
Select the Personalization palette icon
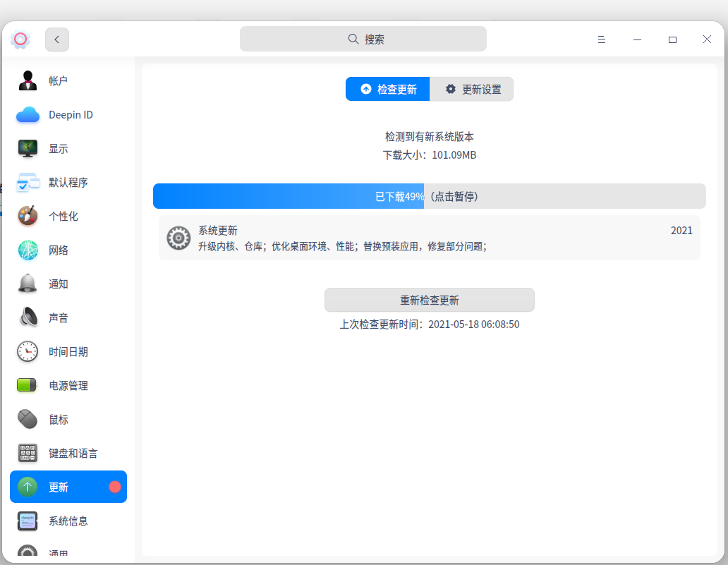pos(28,216)
